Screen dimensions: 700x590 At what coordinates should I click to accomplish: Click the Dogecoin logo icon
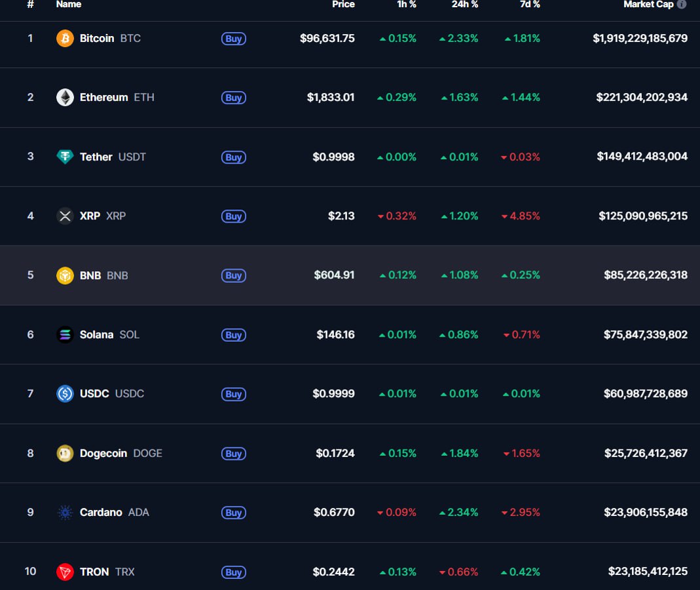65,453
